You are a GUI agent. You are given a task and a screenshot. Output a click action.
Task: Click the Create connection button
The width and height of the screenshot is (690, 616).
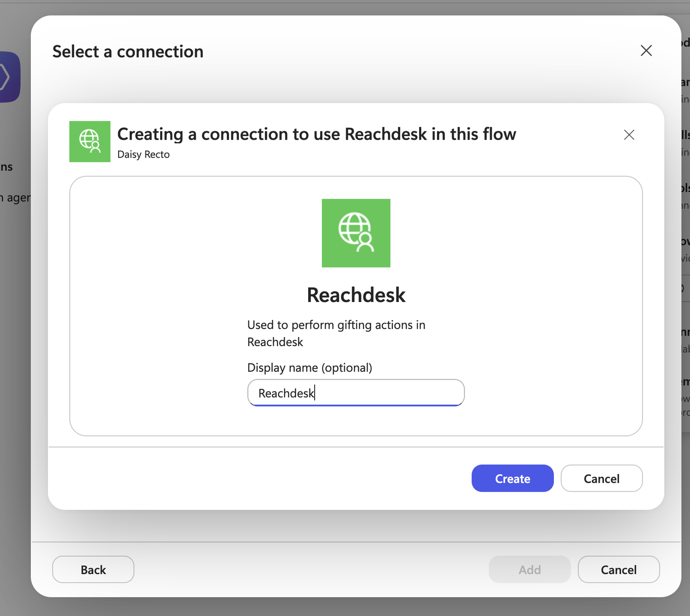(x=512, y=478)
